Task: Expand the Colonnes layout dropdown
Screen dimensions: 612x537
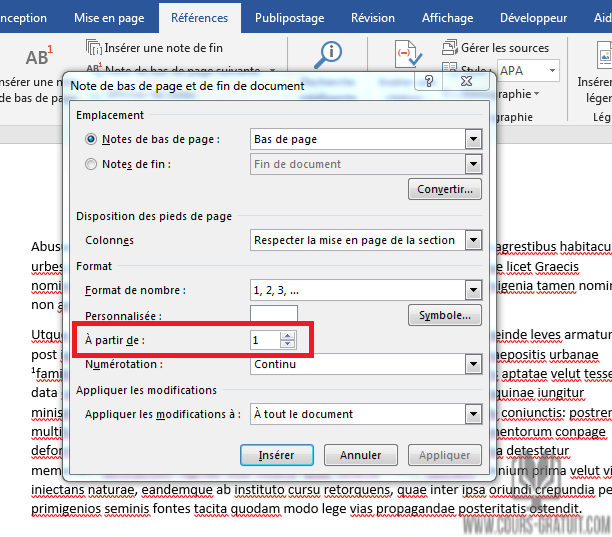Action: point(473,240)
